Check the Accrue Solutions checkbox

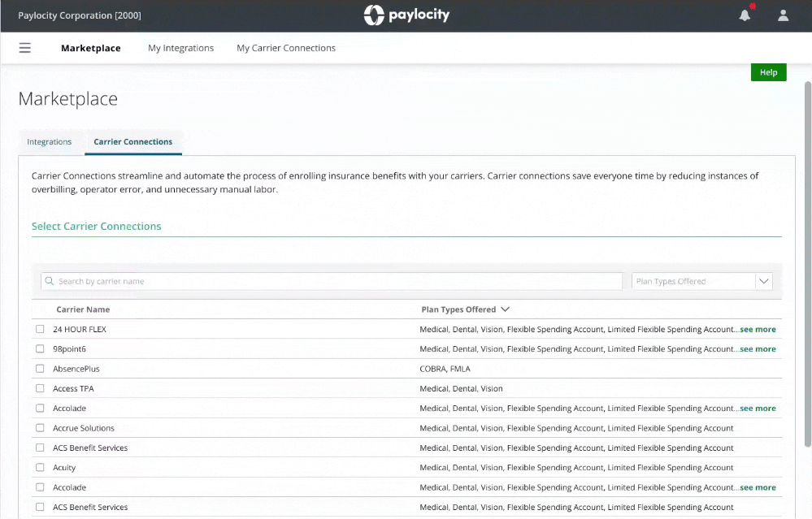(x=40, y=428)
